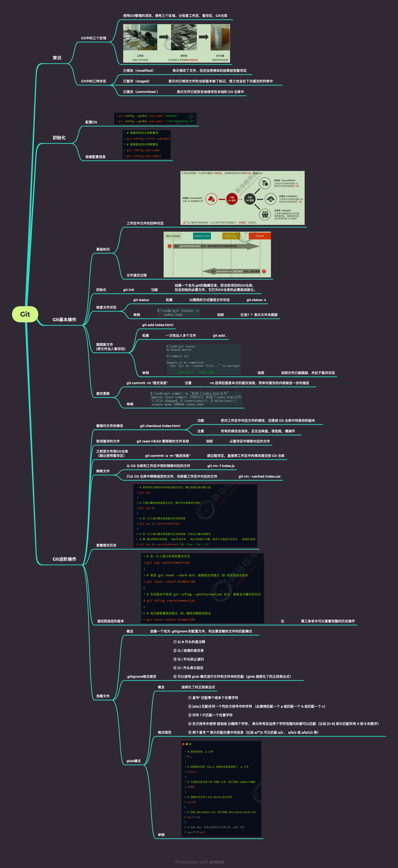Image resolution: width=398 pixels, height=868 pixels.
Task: Click the ④ 以 ! 开头表示取反 rule
Action: click(x=188, y=668)
